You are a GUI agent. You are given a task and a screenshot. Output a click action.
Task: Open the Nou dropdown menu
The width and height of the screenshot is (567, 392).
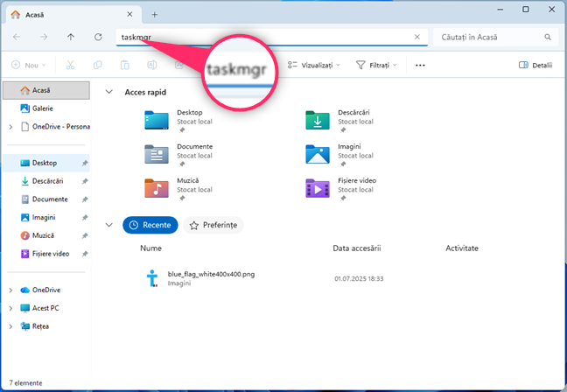click(29, 65)
